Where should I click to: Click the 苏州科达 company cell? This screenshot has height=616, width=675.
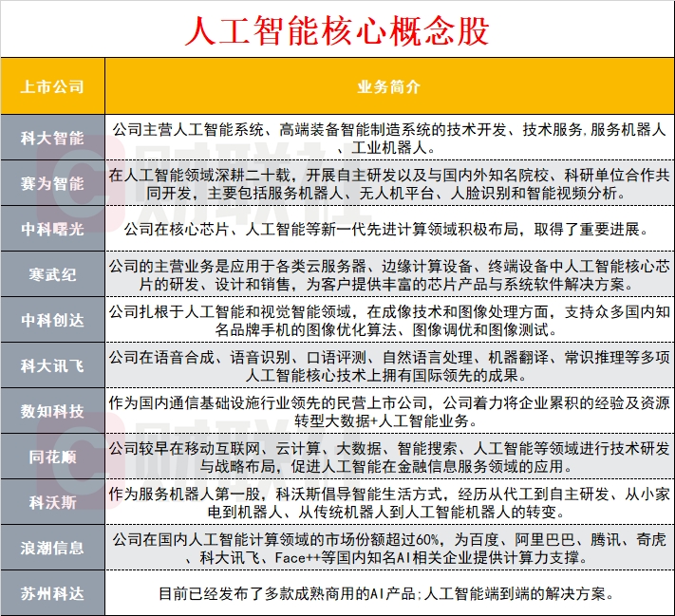pos(52,593)
